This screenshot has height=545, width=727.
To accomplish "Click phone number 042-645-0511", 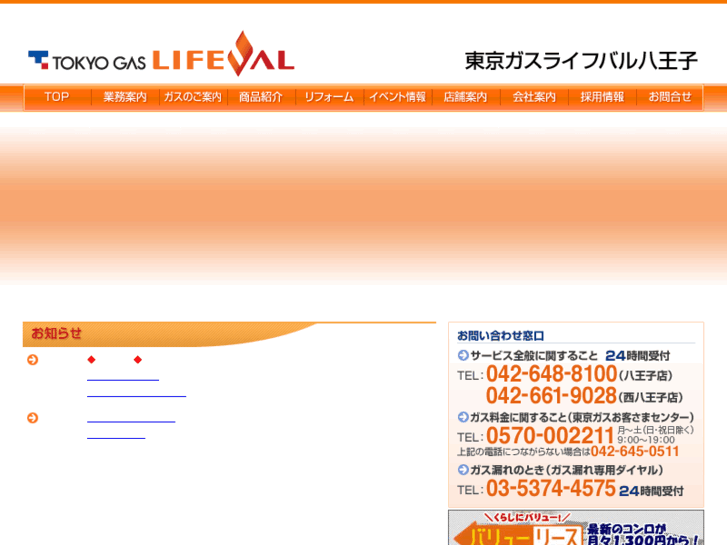I will coord(635,451).
